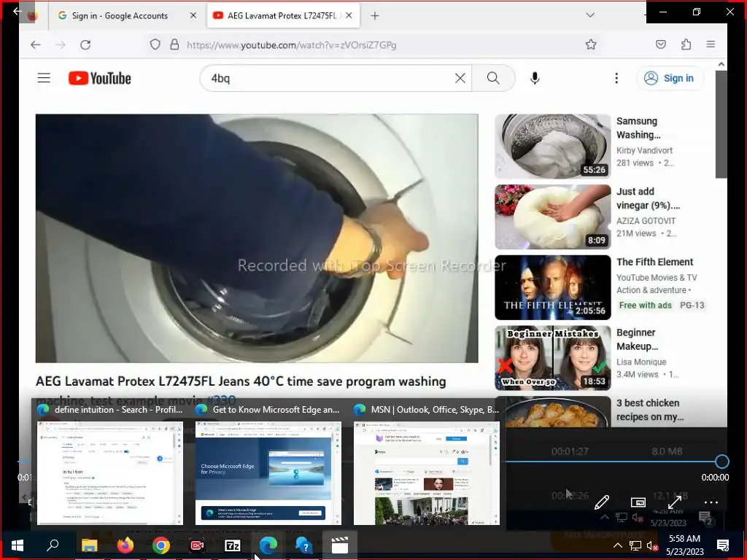The width and height of the screenshot is (747, 560).
Task: Click the youtube.com address bar URL
Action: pyautogui.click(x=292, y=45)
